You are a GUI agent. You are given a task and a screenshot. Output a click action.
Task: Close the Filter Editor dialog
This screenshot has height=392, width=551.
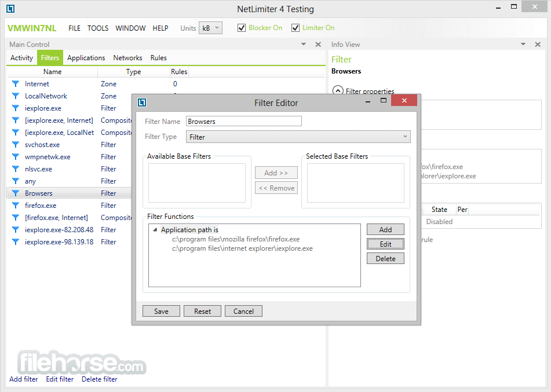[x=404, y=100]
